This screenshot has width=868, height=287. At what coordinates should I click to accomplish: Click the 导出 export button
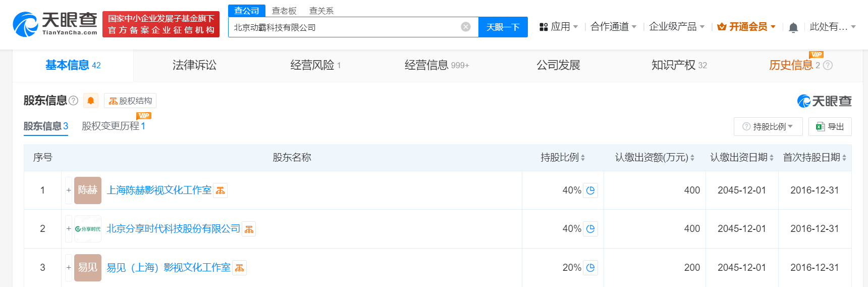(830, 127)
